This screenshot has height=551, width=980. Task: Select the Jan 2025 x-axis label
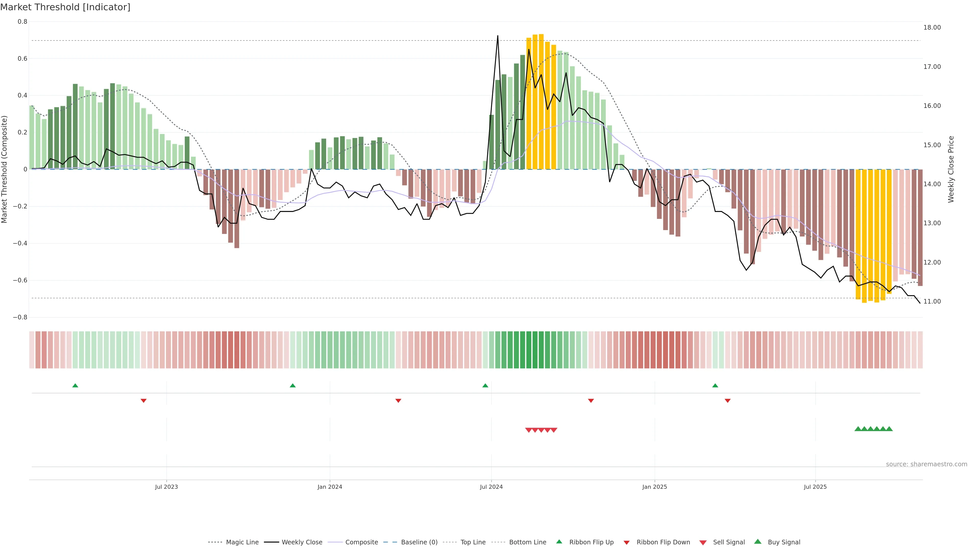(x=654, y=487)
